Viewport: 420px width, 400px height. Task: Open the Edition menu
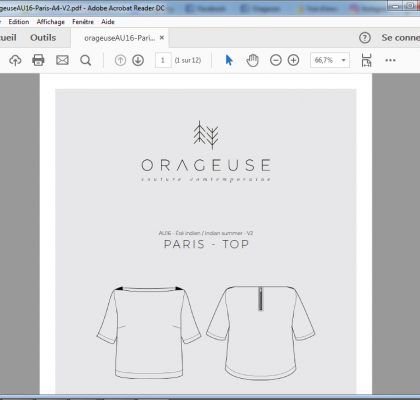(x=19, y=22)
